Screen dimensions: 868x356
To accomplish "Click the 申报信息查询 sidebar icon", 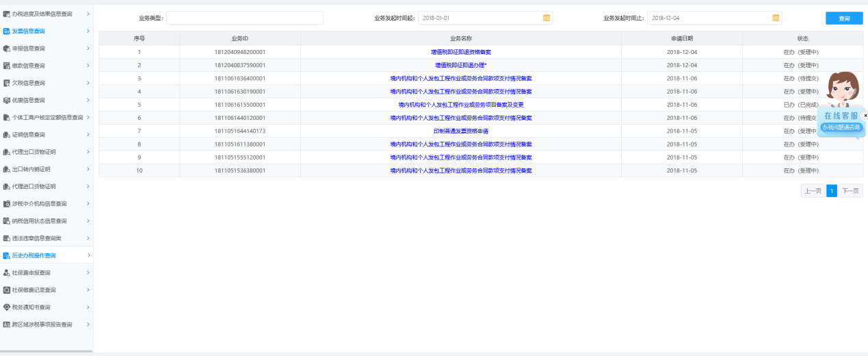I will [7, 49].
